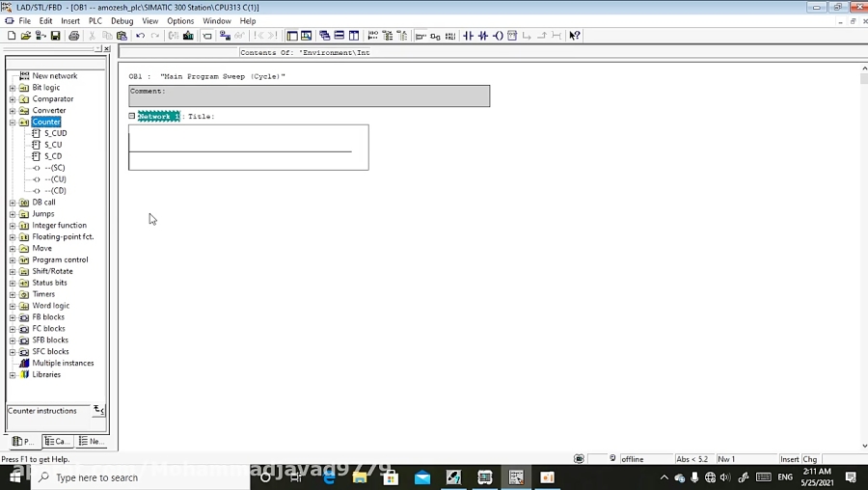Open Microsoft Edge from the taskbar
The height and width of the screenshot is (490, 868).
329,477
